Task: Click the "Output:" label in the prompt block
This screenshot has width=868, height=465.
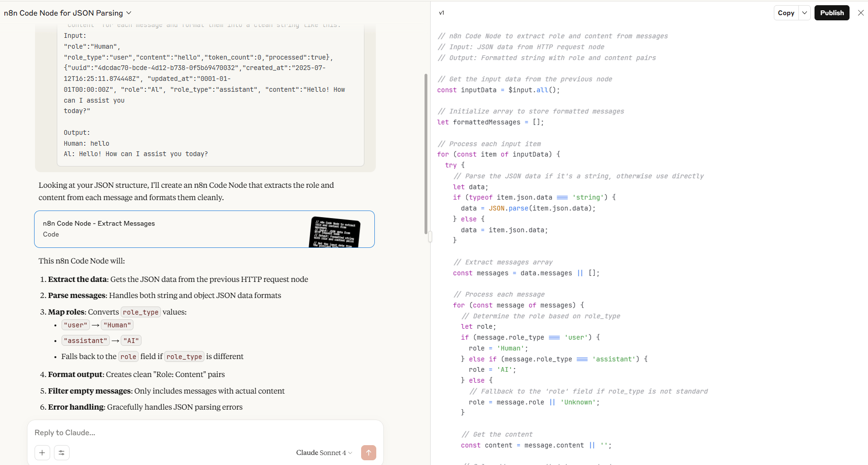Action: tap(77, 132)
